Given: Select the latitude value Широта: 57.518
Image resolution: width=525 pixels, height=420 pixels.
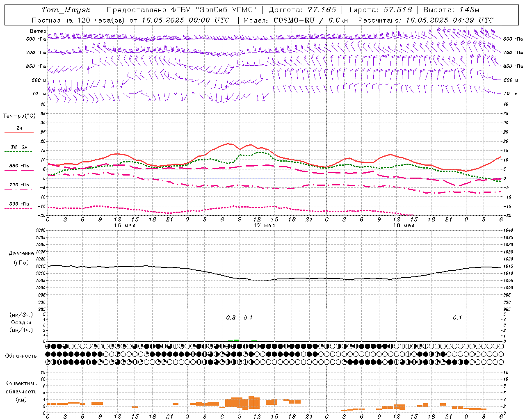Looking at the screenshot, I should tap(379, 10).
